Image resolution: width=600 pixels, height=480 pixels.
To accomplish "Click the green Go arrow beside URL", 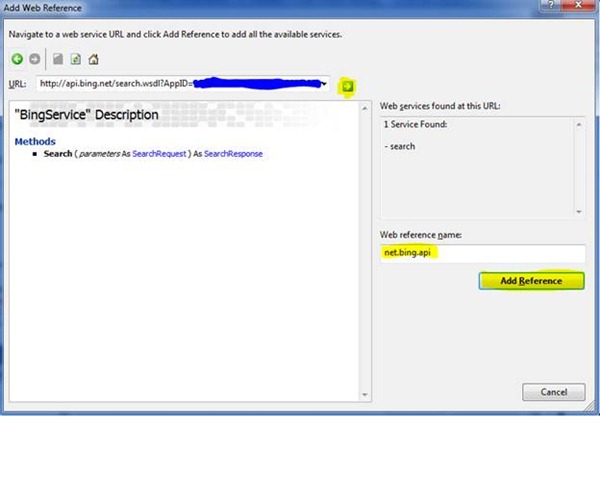I will click(347, 86).
